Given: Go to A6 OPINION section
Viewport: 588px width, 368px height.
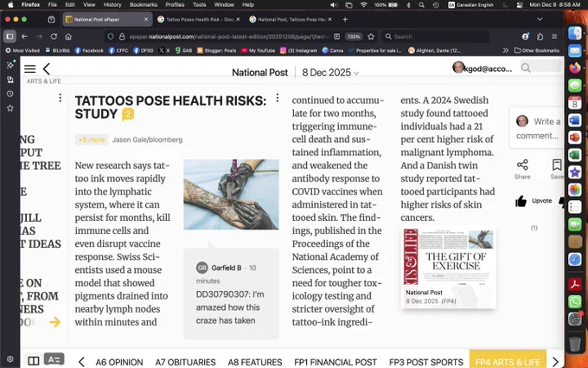Looking at the screenshot, I should [x=119, y=362].
